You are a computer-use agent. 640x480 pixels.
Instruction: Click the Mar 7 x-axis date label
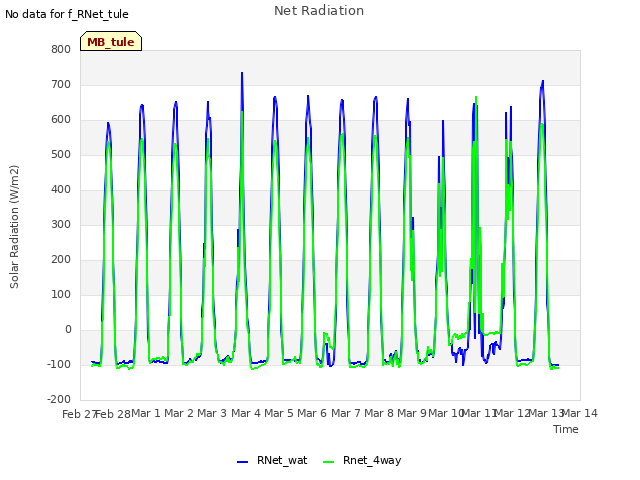click(346, 413)
